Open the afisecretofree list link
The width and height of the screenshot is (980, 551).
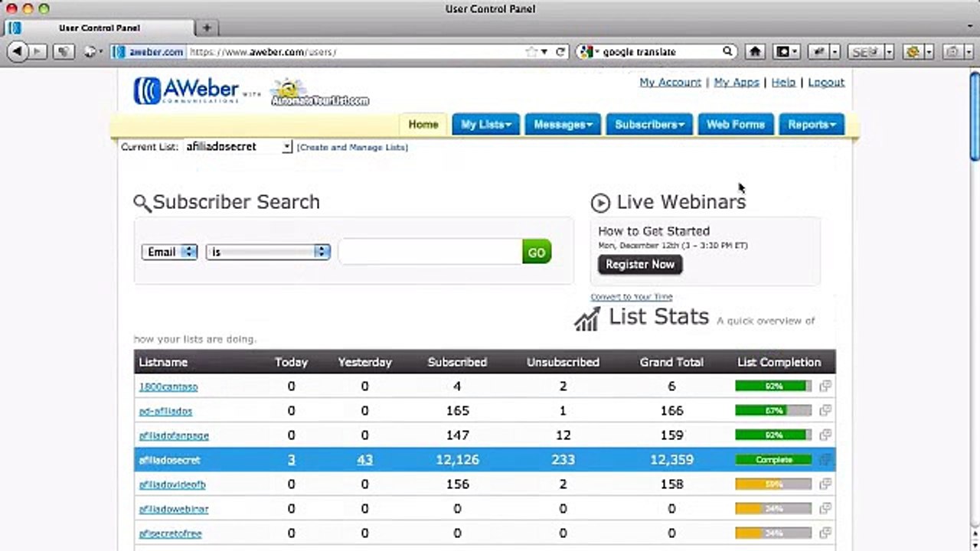pyautogui.click(x=170, y=533)
